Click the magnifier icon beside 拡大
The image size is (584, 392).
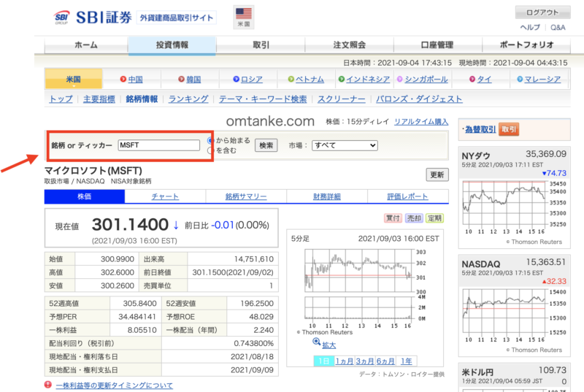pyautogui.click(x=316, y=342)
